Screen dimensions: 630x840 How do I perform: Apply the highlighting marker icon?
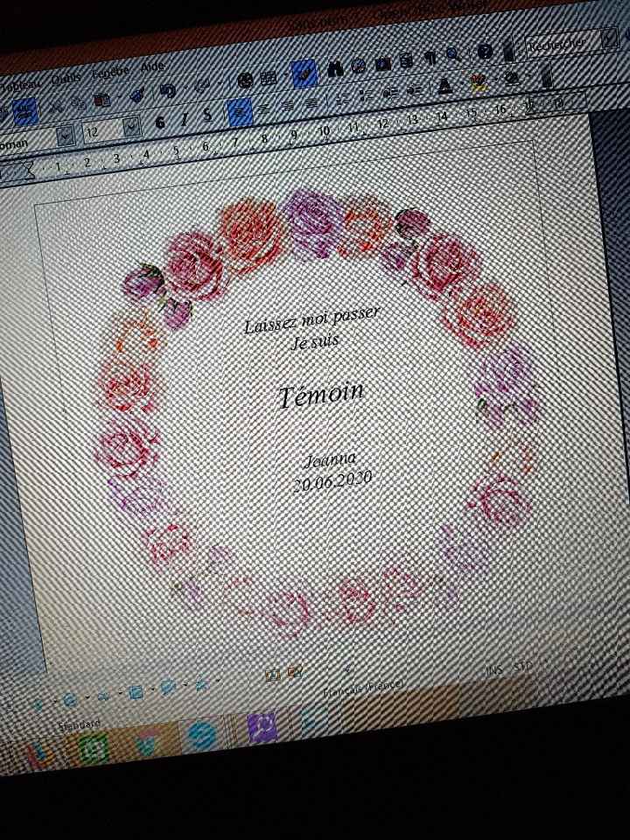pos(478,82)
